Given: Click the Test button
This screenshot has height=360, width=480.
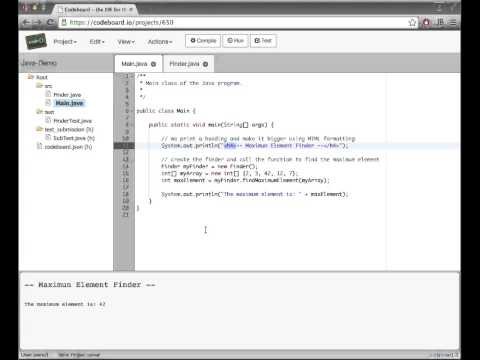Looking at the screenshot, I should click(263, 41).
